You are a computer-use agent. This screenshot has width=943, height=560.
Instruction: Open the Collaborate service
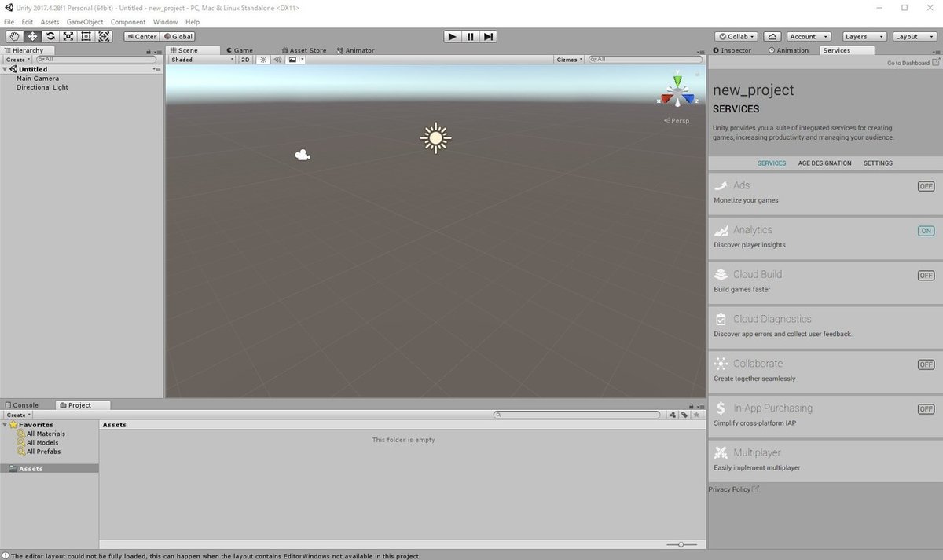pyautogui.click(x=825, y=372)
